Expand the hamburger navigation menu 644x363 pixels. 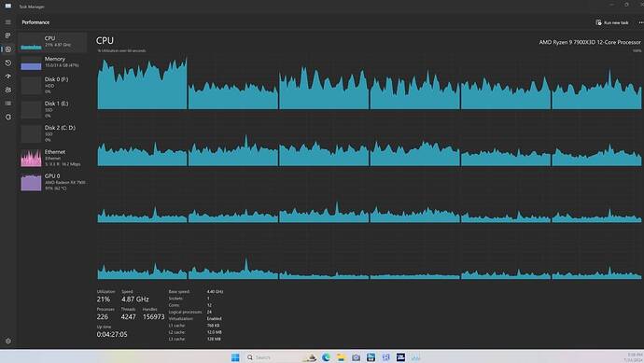[7, 22]
